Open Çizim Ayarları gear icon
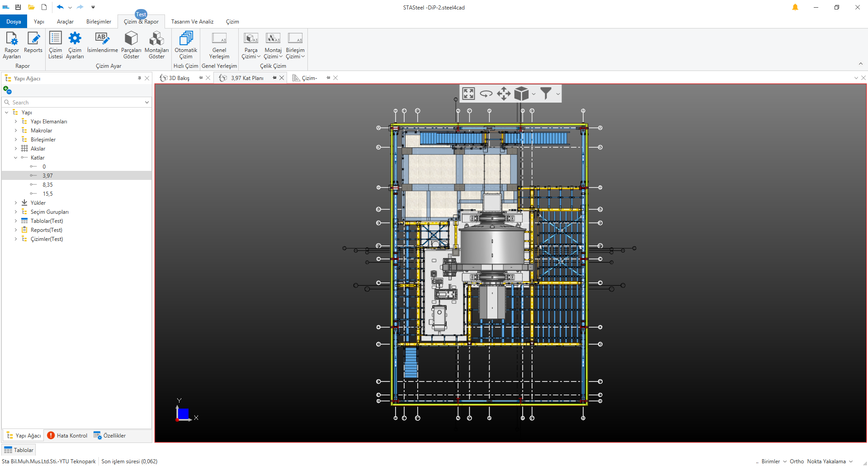Screen dimensions: 868x466 pyautogui.click(x=75, y=38)
